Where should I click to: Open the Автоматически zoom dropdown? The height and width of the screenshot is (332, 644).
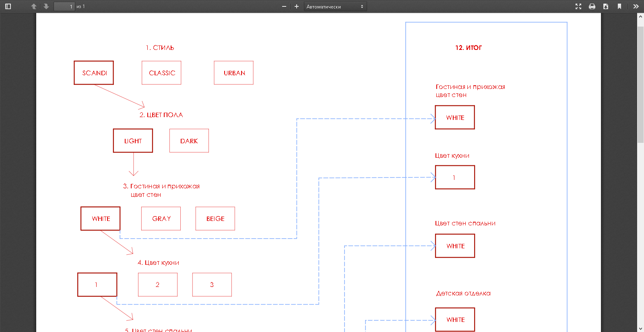coord(335,6)
